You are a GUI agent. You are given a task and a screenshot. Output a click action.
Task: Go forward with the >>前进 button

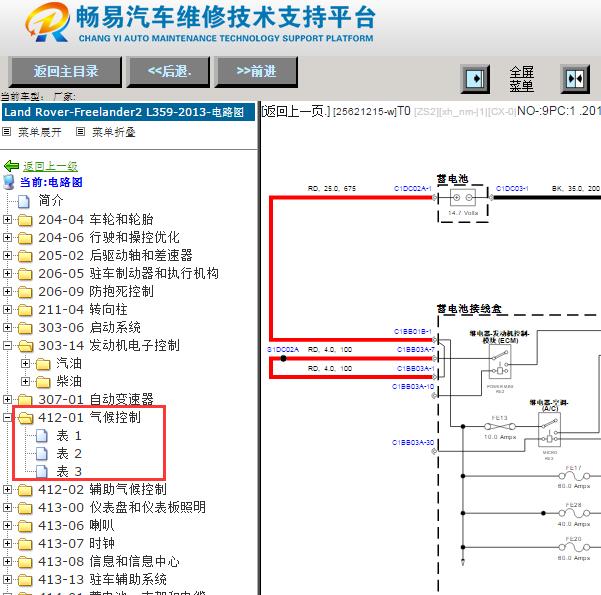pyautogui.click(x=256, y=71)
